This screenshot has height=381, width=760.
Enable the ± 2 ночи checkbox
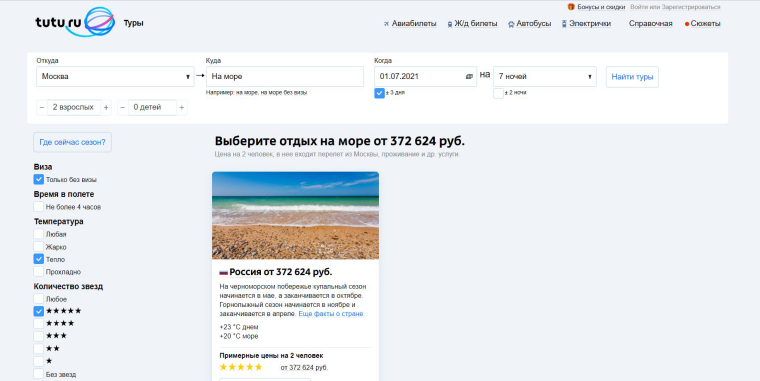pos(498,93)
